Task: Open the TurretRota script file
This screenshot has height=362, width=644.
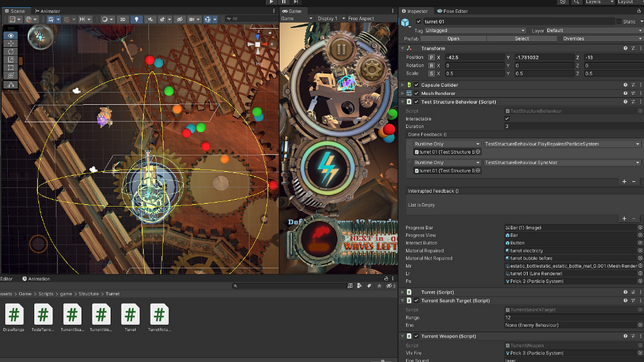Action: [159, 317]
